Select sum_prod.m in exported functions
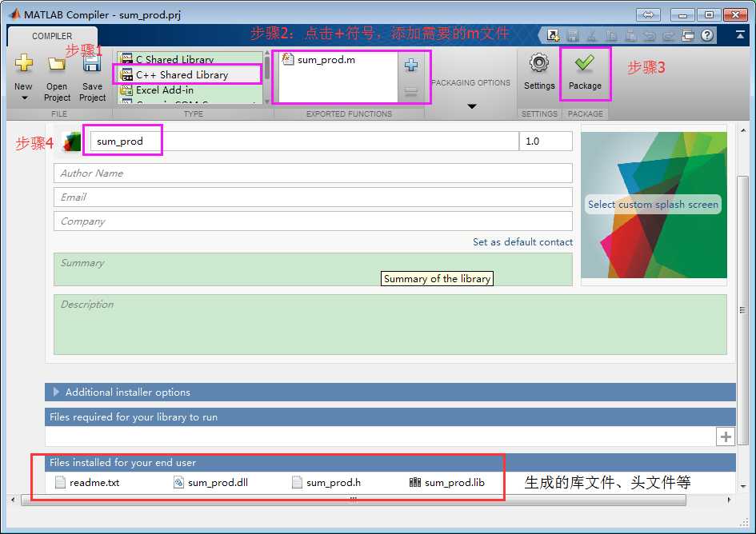This screenshot has height=534, width=756. (x=326, y=60)
